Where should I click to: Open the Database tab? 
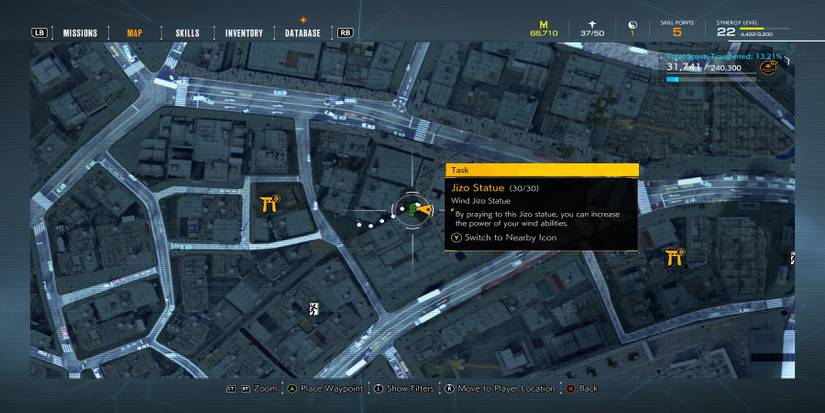[x=303, y=33]
